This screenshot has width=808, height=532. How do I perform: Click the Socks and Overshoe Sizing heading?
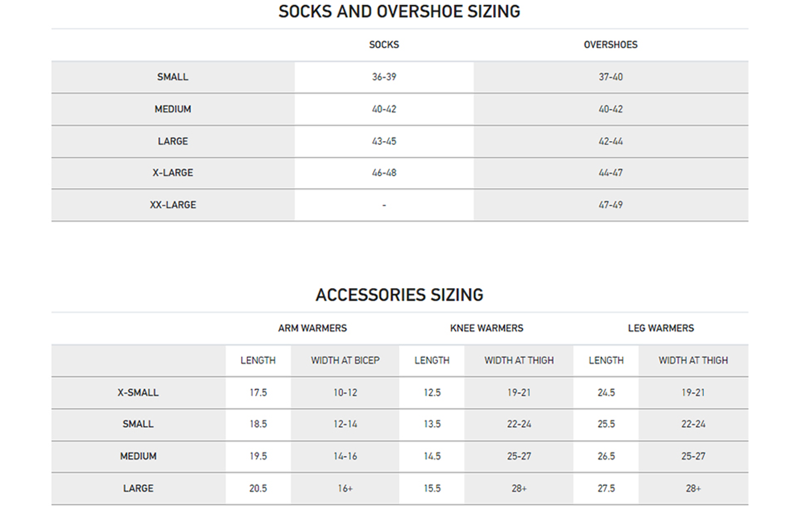[399, 12]
